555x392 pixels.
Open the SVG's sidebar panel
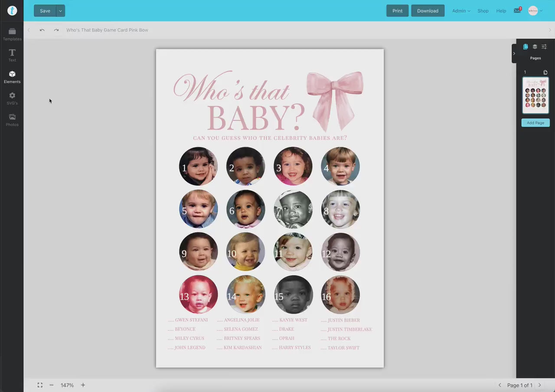(x=12, y=98)
